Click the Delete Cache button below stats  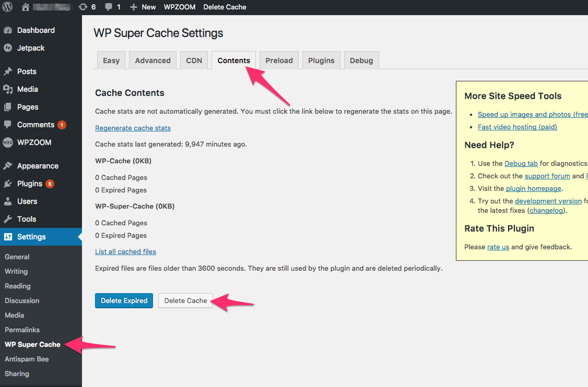(x=185, y=300)
